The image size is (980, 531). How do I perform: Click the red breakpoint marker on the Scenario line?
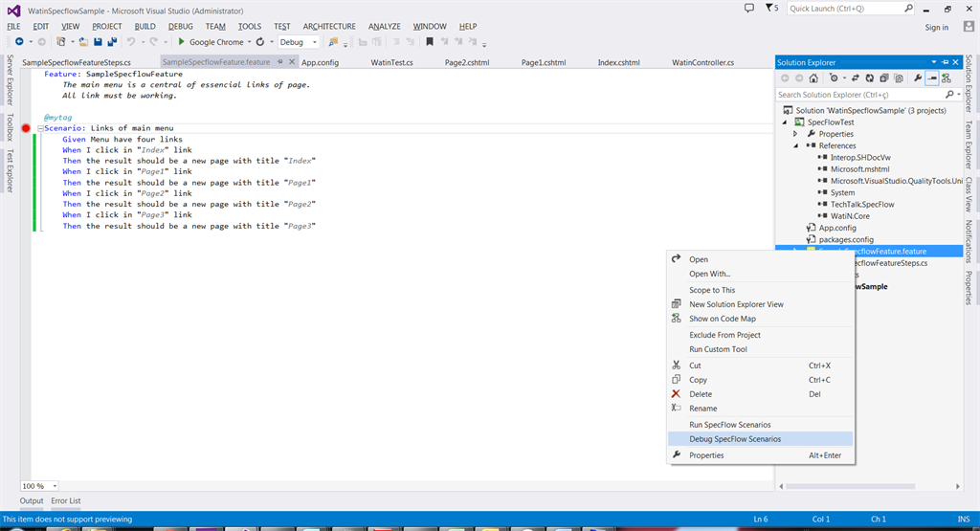coord(26,128)
